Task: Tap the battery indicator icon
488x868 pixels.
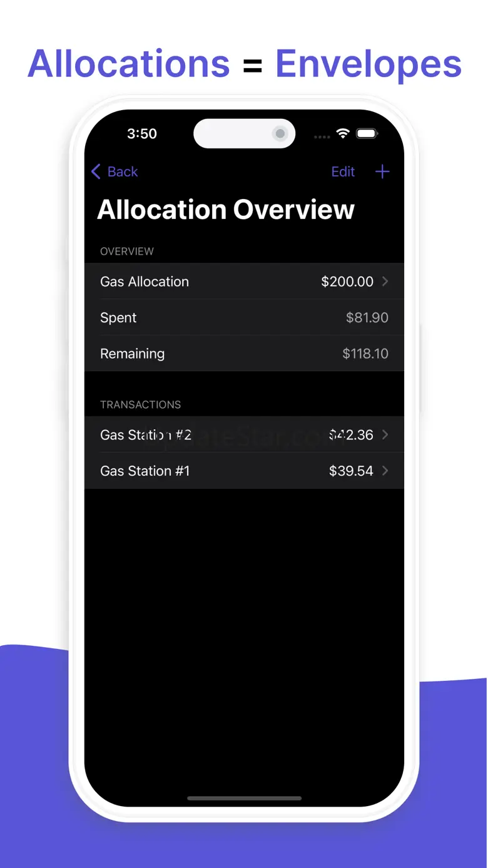Action: coord(367,133)
